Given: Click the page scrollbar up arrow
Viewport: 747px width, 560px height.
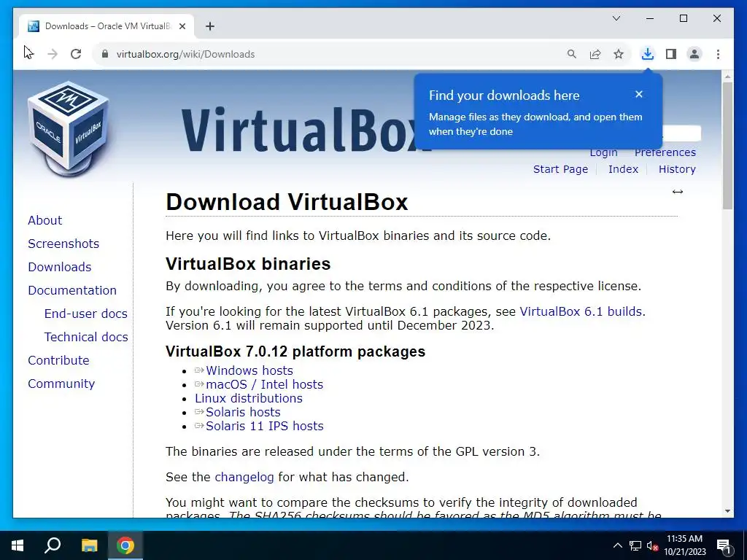Looking at the screenshot, I should (x=727, y=76).
